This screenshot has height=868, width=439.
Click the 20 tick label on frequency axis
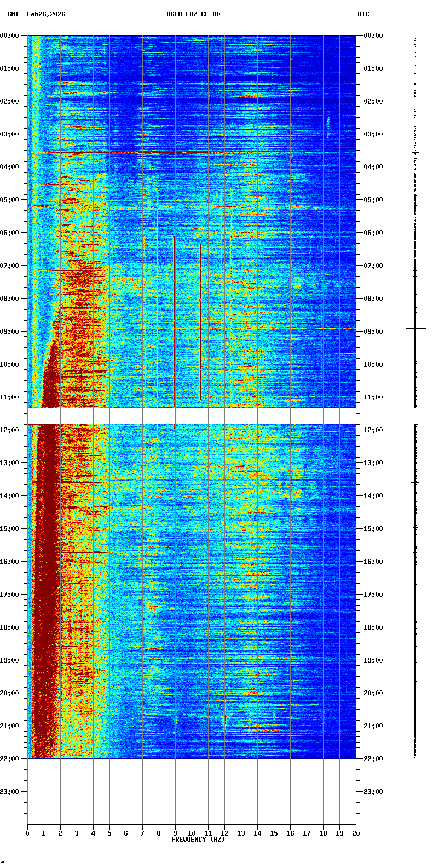pyautogui.click(x=356, y=833)
